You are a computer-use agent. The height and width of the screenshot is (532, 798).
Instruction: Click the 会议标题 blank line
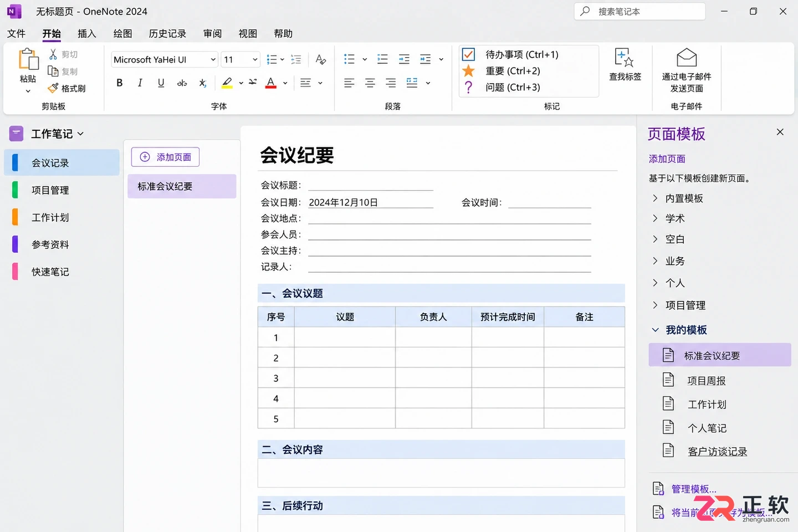[x=371, y=185]
